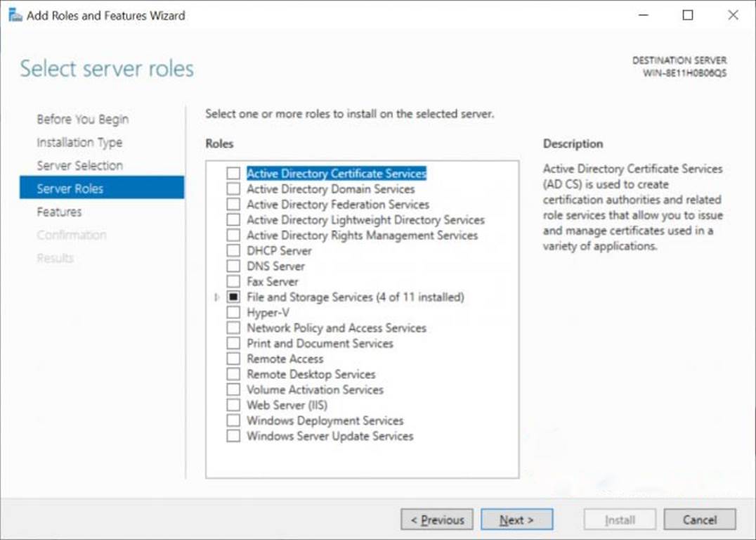Go to the Before You Begin step
Viewport: 756px width, 540px height.
(x=82, y=119)
